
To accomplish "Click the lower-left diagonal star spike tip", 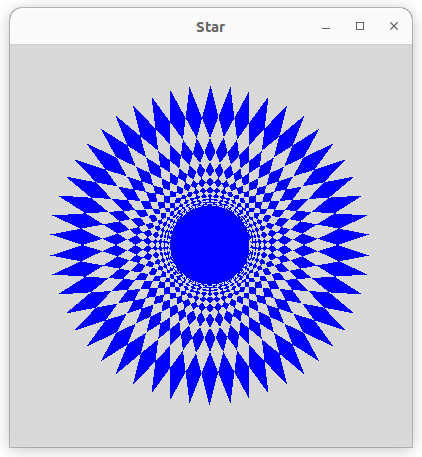I will click(102, 360).
